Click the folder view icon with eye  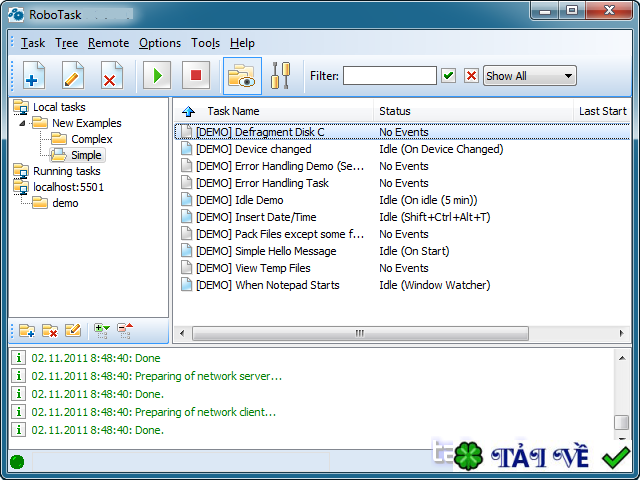241,76
